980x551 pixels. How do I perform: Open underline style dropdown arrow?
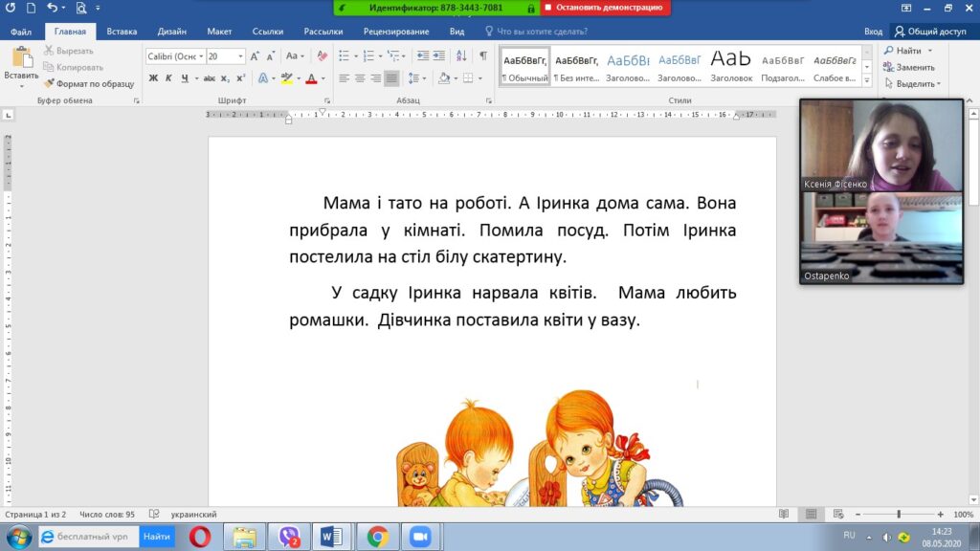tap(196, 78)
